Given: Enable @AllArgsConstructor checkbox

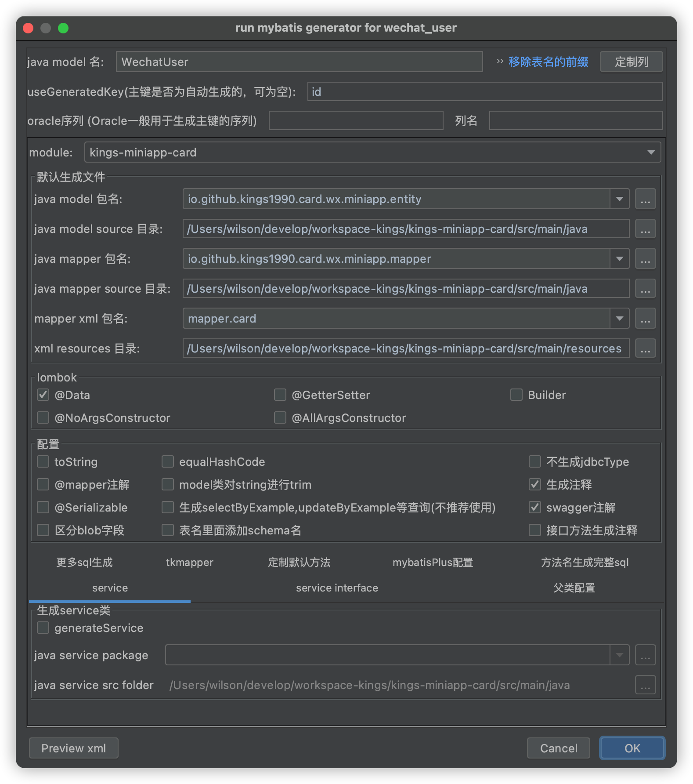Looking at the screenshot, I should pyautogui.click(x=280, y=417).
